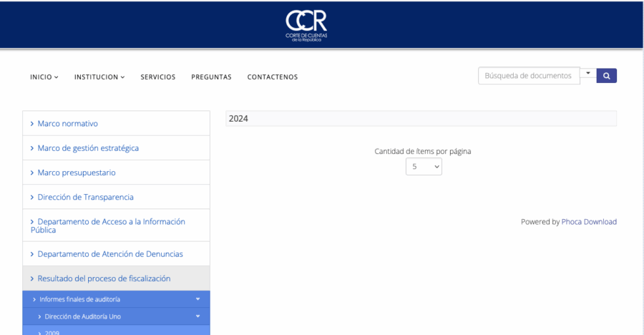
Task: Open the PREGUNTAS page
Action: tap(211, 77)
